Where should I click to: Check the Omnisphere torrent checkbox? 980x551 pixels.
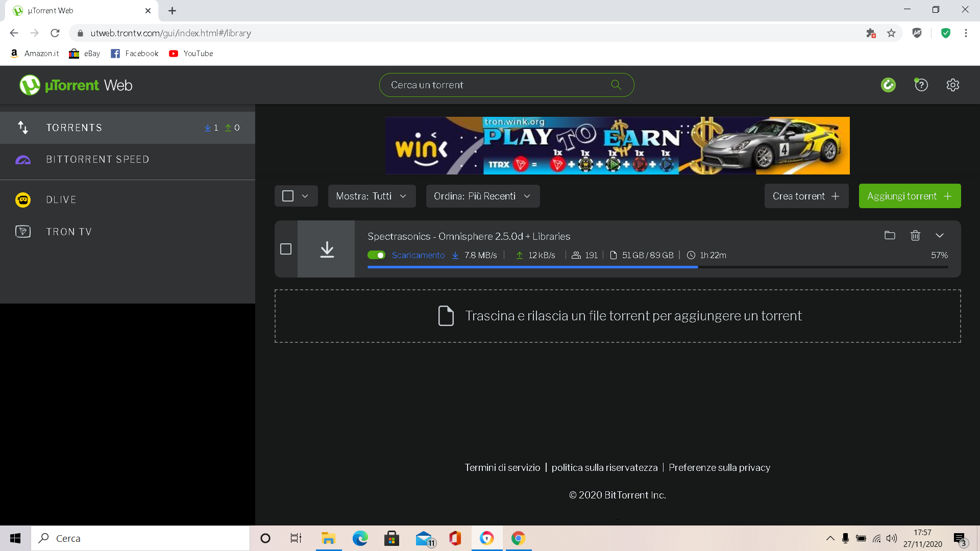point(286,249)
